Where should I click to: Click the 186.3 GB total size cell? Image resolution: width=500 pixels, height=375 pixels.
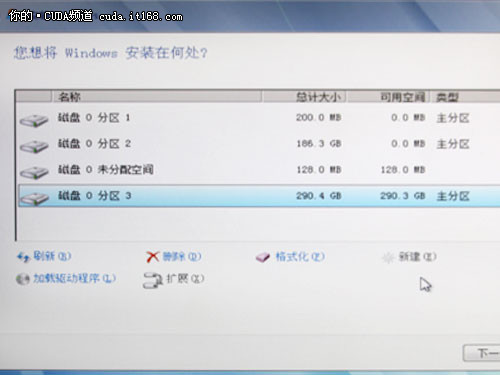pyautogui.click(x=318, y=143)
